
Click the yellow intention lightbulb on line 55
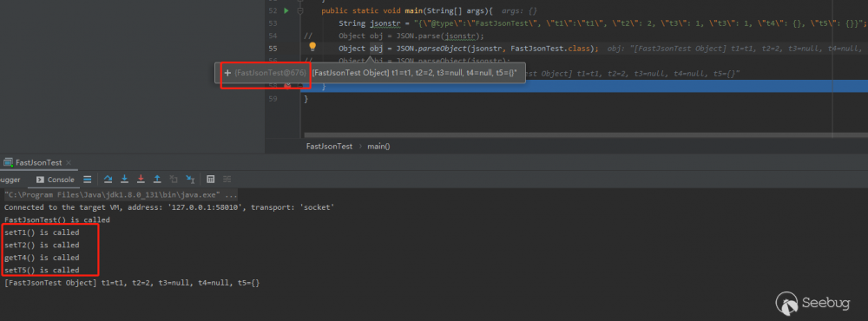click(x=312, y=47)
